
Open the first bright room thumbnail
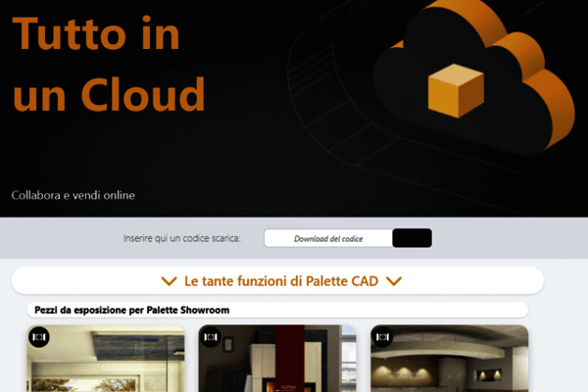(x=106, y=359)
